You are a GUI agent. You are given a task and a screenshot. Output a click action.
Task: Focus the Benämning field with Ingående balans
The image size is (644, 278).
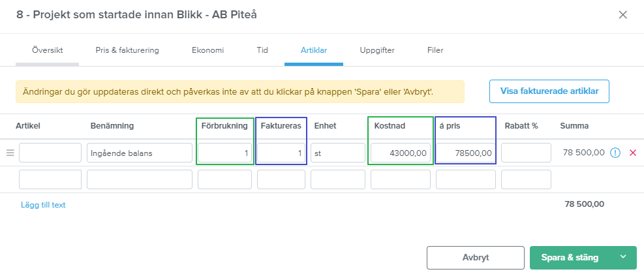[x=140, y=153]
